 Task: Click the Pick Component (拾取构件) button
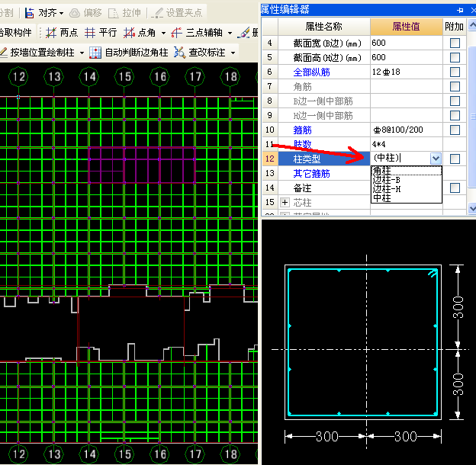[16, 33]
